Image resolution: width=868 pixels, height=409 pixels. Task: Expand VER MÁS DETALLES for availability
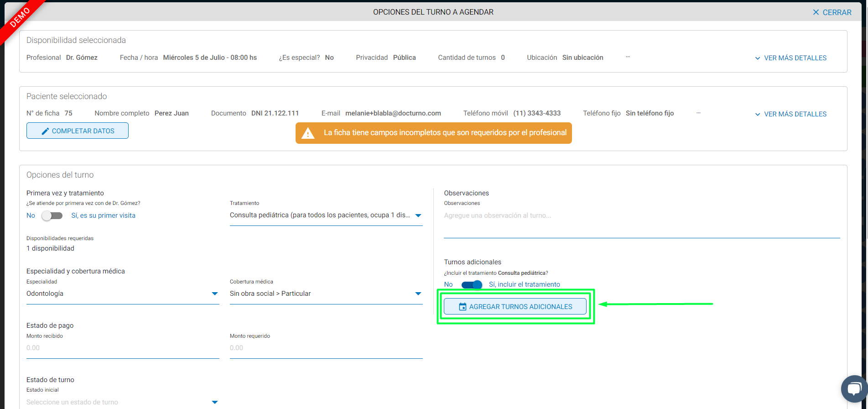click(790, 58)
